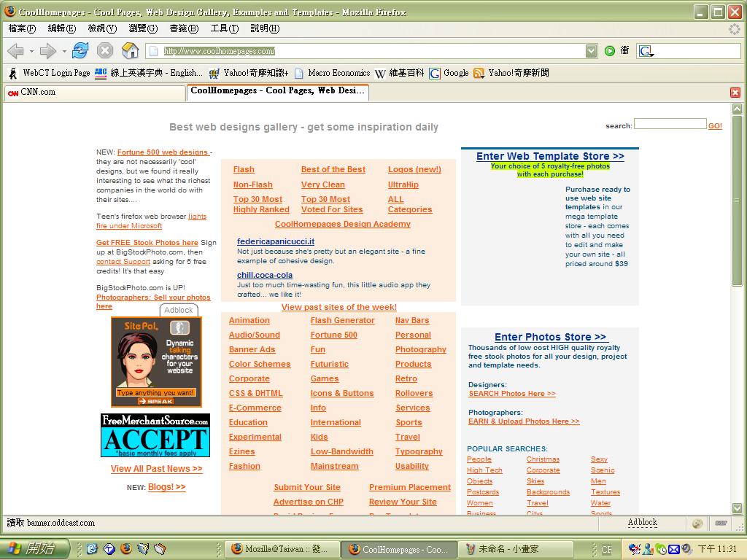This screenshot has width=747, height=560.
Task: Click the View All Past News link
Action: [156, 469]
